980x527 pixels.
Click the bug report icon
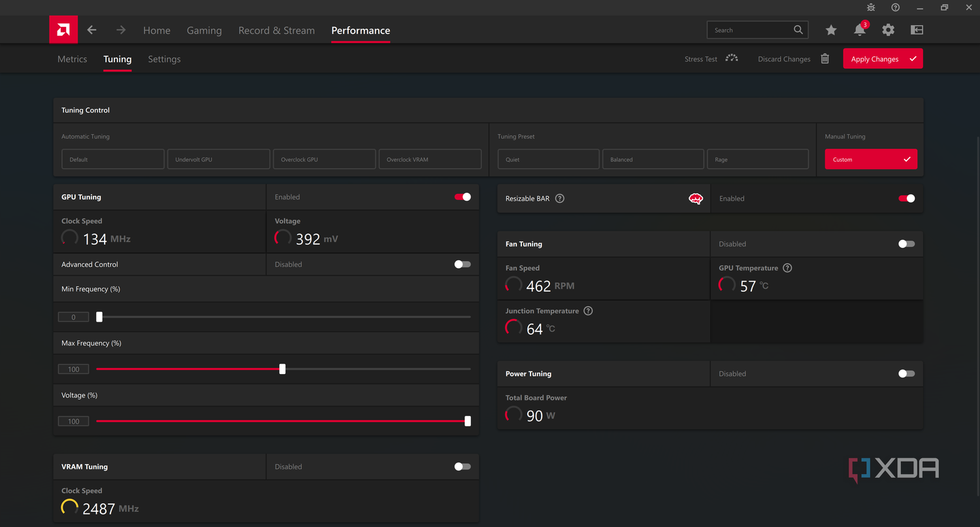pyautogui.click(x=871, y=7)
